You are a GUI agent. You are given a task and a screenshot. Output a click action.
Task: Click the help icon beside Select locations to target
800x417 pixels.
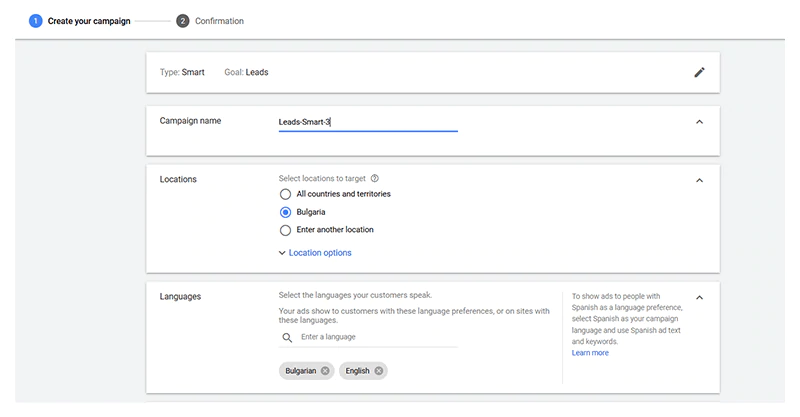point(374,178)
